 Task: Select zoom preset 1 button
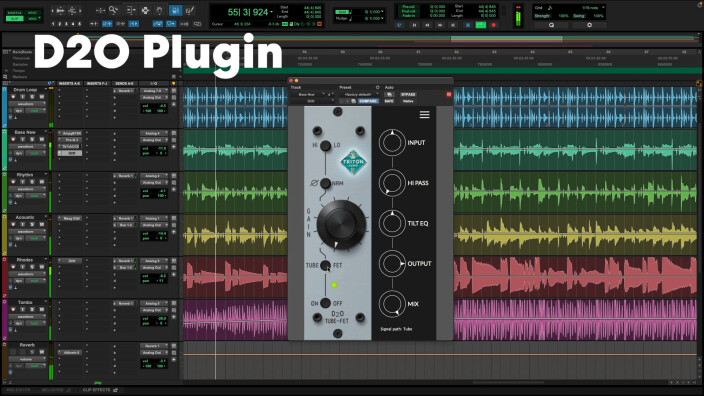(x=53, y=24)
